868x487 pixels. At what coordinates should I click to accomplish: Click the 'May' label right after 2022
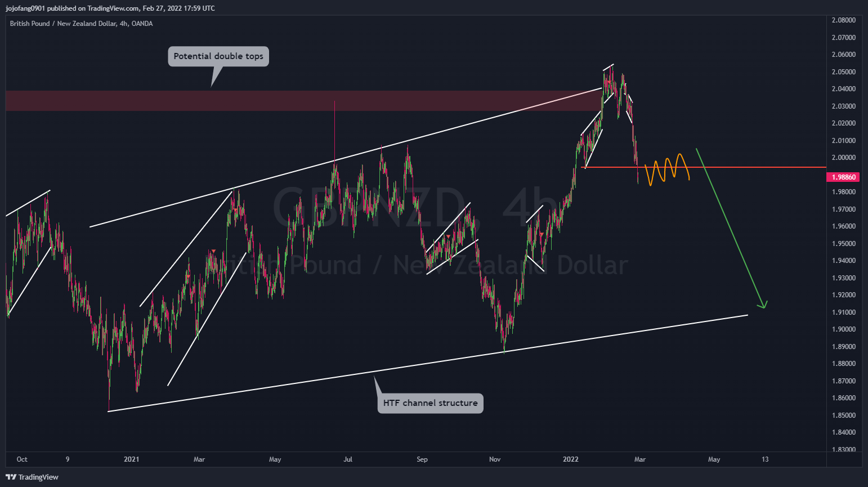pyautogui.click(x=714, y=459)
